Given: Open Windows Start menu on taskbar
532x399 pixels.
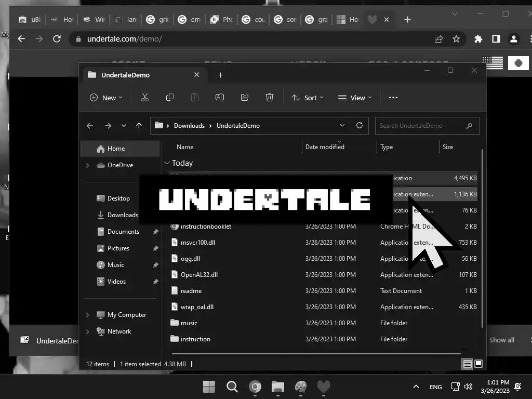Looking at the screenshot, I should coord(209,387).
